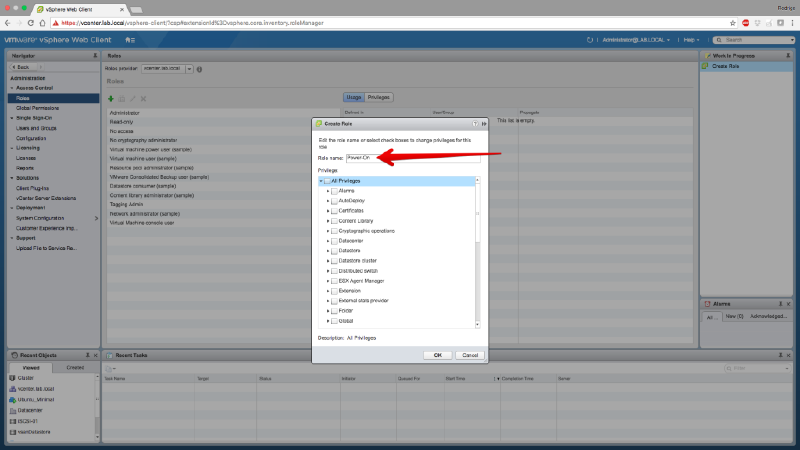
Task: Enable the Datastore privilege checkbox
Action: [334, 251]
